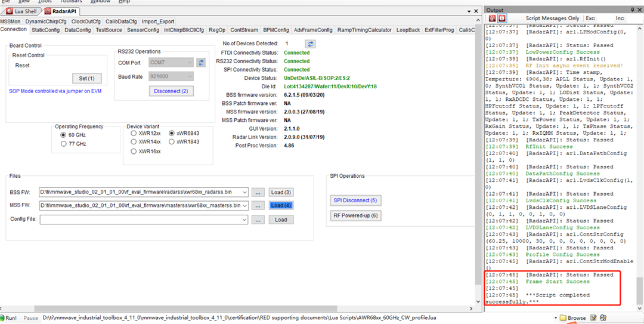
Task: Open the DynamicChirpCfg tab
Action: click(x=46, y=21)
